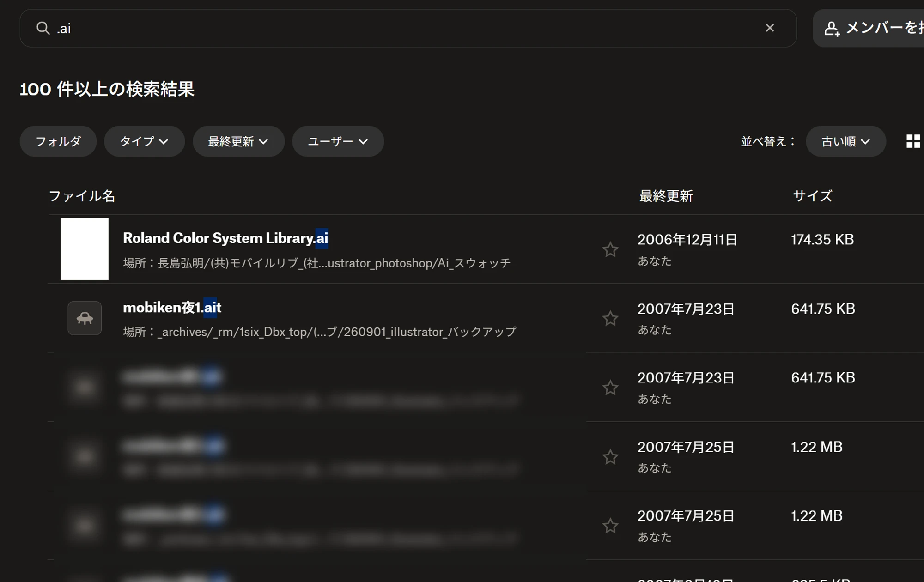Click the Roland Color System Library thumbnail
This screenshot has height=582, width=924.
click(85, 249)
